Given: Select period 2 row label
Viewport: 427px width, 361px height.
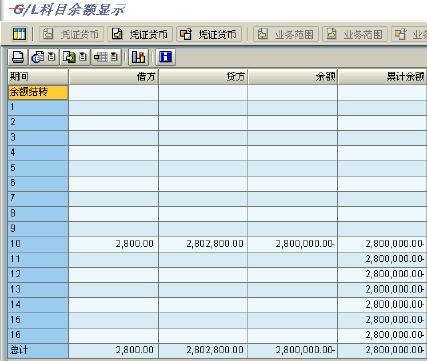Looking at the screenshot, I should 38,122.
